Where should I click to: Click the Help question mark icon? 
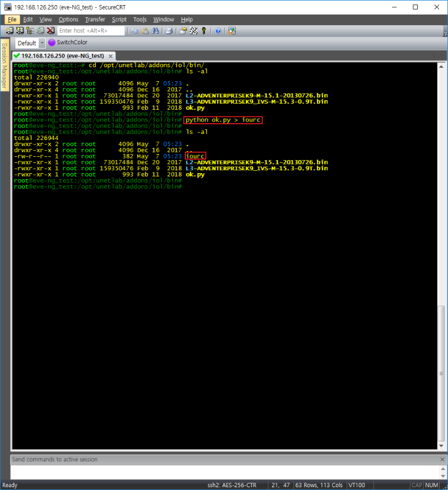click(x=218, y=31)
